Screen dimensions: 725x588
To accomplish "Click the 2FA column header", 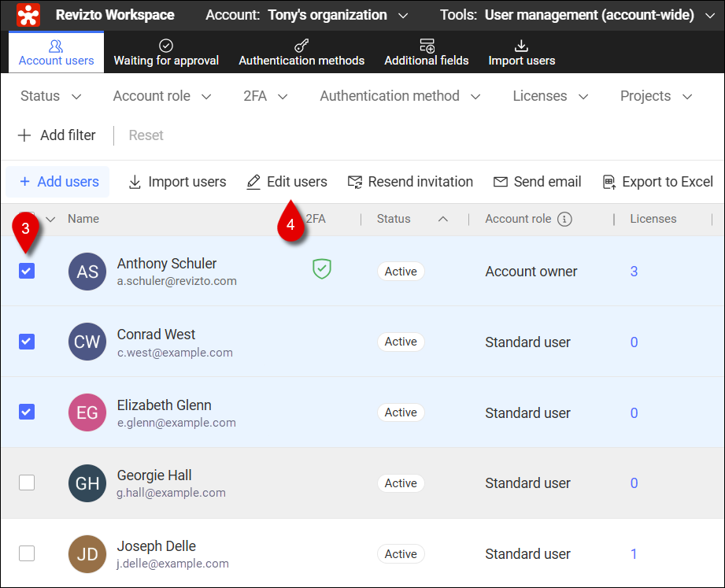I will coord(316,219).
